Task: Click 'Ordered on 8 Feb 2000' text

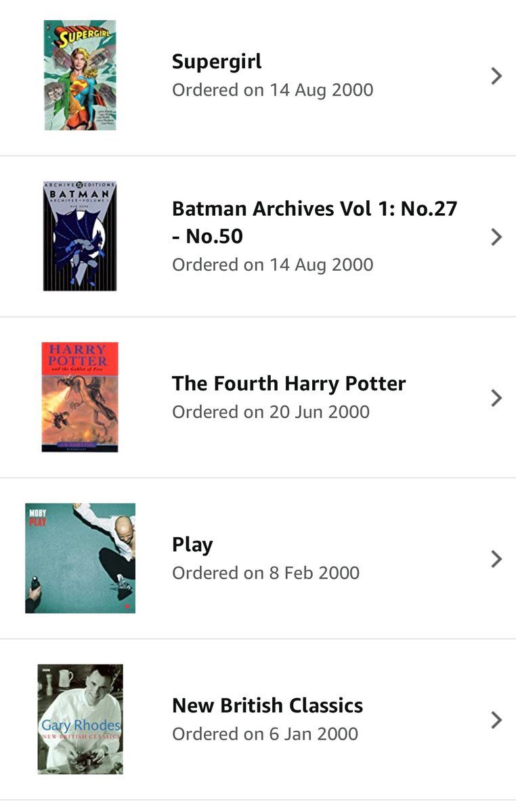Action: [x=265, y=573]
